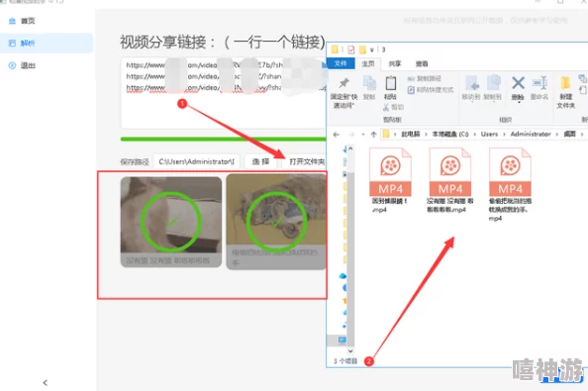Image resolution: width=588 pixels, height=391 pixels.
Task: Click the 剪贴板 ribbon group label
Action: (x=392, y=120)
